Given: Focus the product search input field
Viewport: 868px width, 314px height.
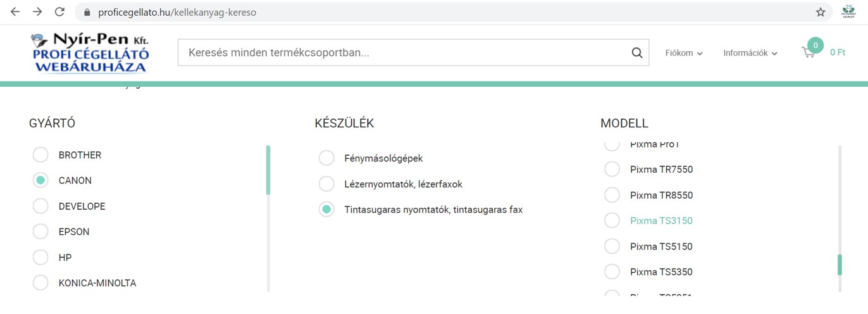Looking at the screenshot, I should click(x=405, y=53).
